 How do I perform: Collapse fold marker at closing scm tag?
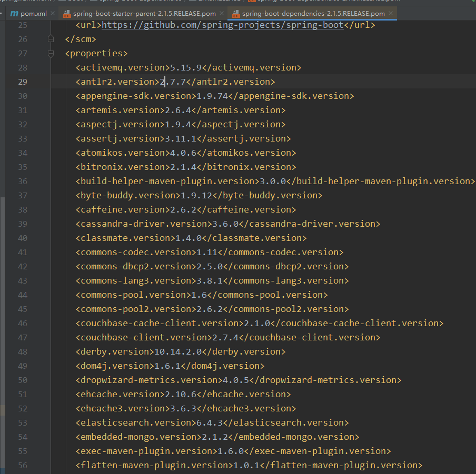pos(51,39)
